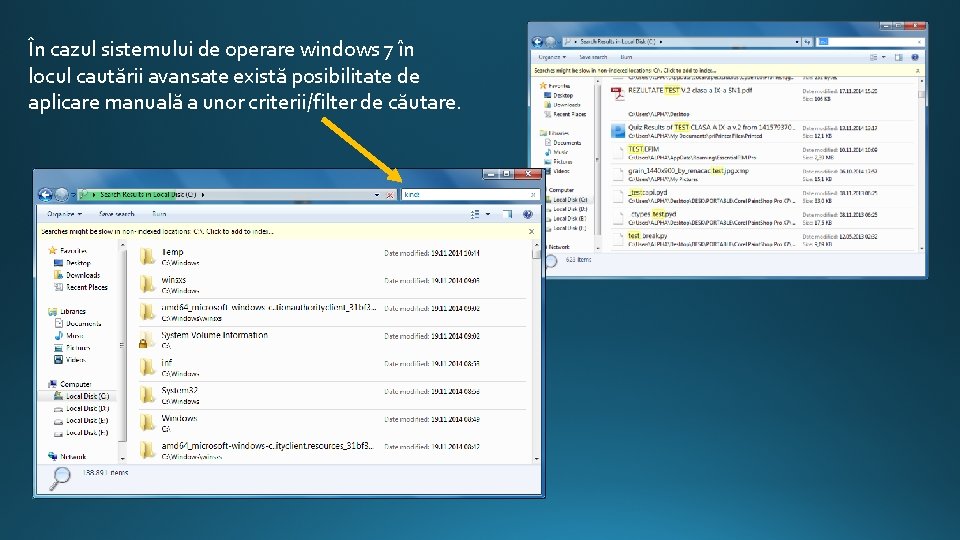Click the System Volume Information locked folder icon

144,340
